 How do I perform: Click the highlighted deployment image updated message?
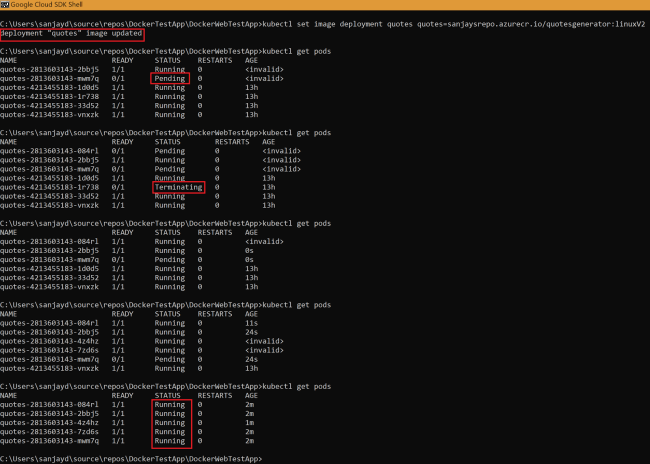point(71,34)
